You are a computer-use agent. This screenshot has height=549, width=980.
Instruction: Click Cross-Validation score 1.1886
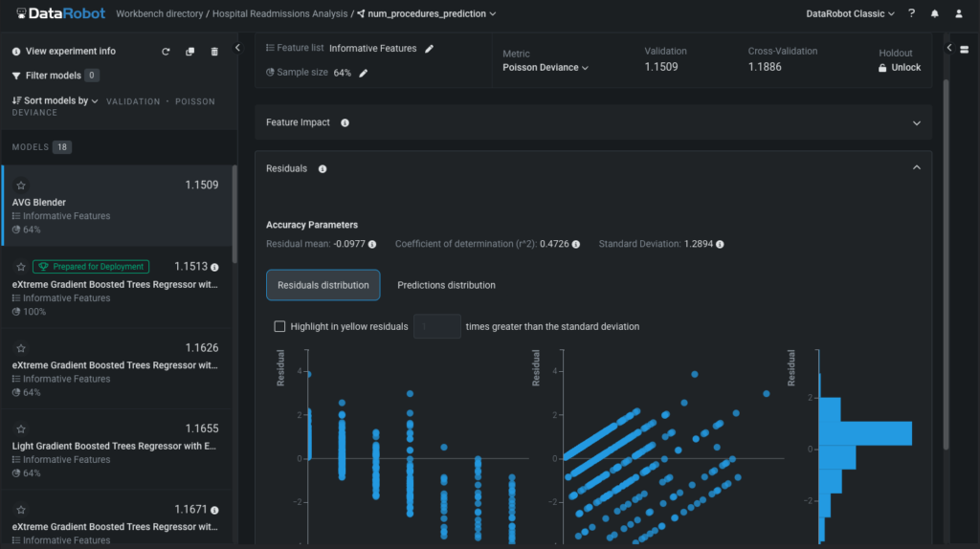[x=765, y=67]
